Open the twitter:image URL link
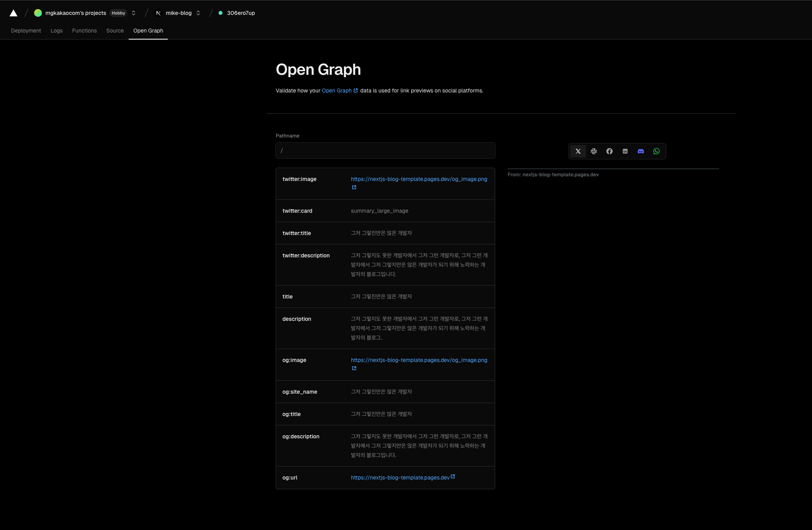 click(x=419, y=179)
